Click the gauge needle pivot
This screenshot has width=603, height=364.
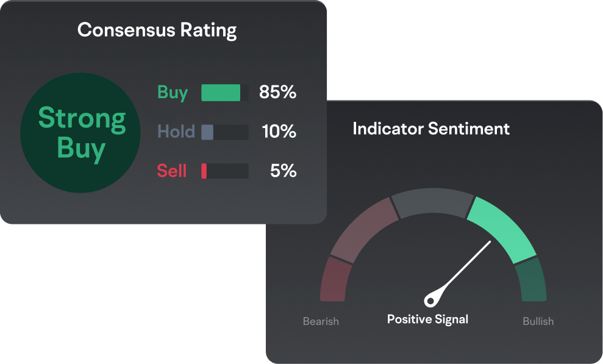tap(432, 300)
